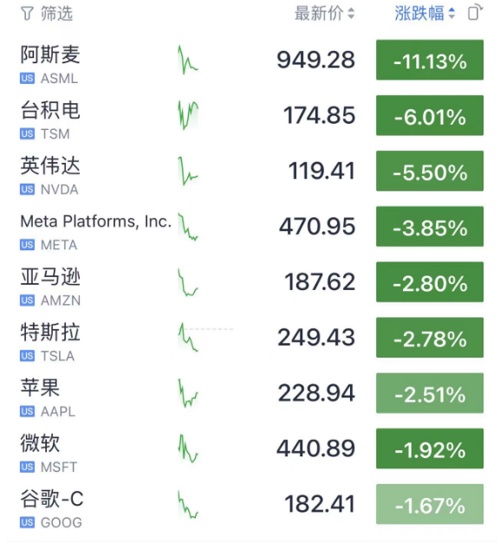
Task: Click the US market badge beside AAPL
Action: coord(27,411)
